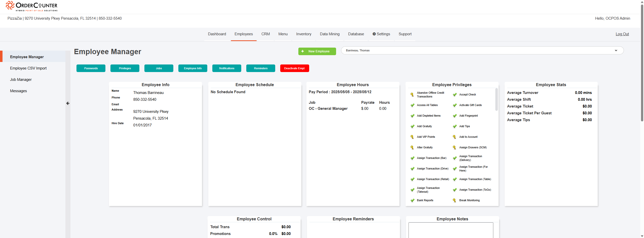Click the OrderCounter logo icon
644x238 pixels.
tap(10, 6)
